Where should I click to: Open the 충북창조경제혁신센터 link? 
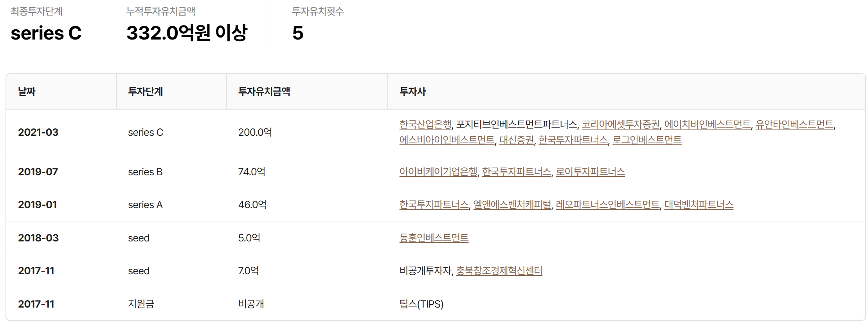pos(499,271)
